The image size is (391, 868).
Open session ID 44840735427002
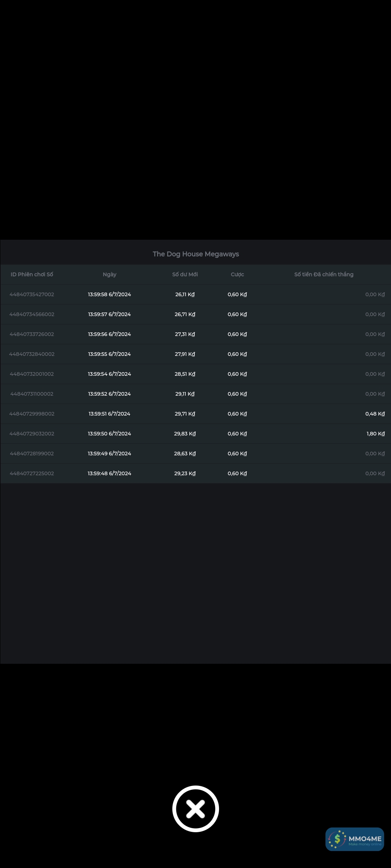[32, 294]
